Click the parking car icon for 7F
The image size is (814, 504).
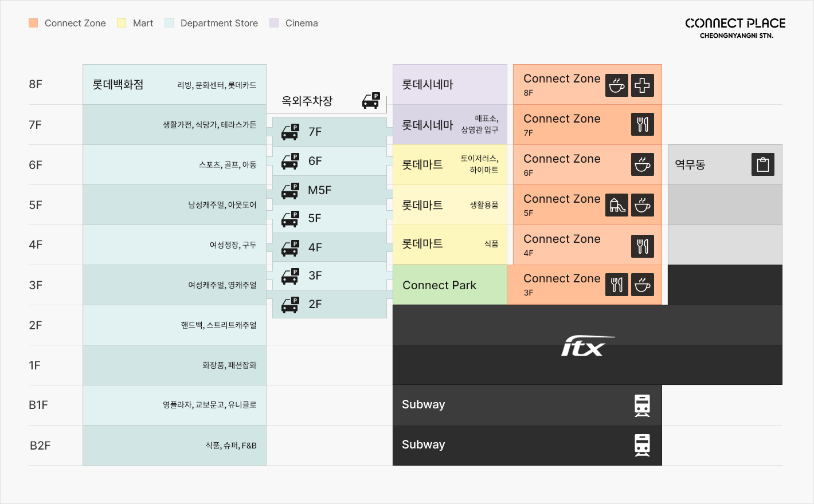291,132
